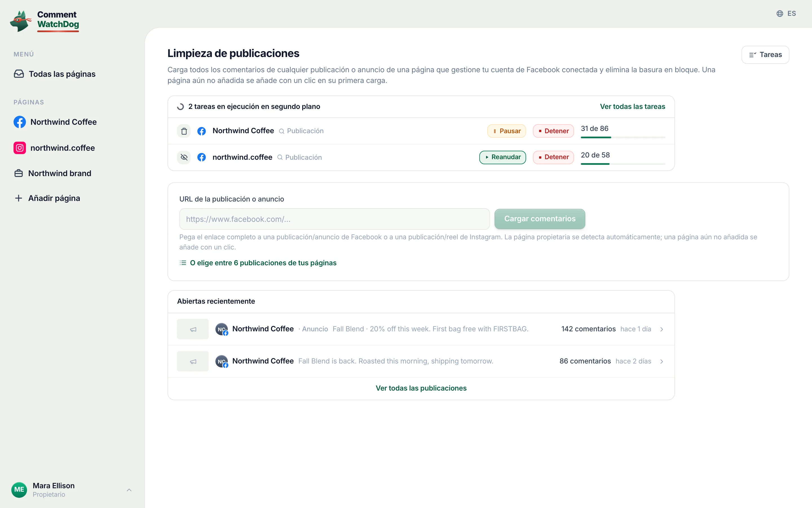812x508 pixels.
Task: Pause the Northwind Coffee task
Action: [x=507, y=131]
